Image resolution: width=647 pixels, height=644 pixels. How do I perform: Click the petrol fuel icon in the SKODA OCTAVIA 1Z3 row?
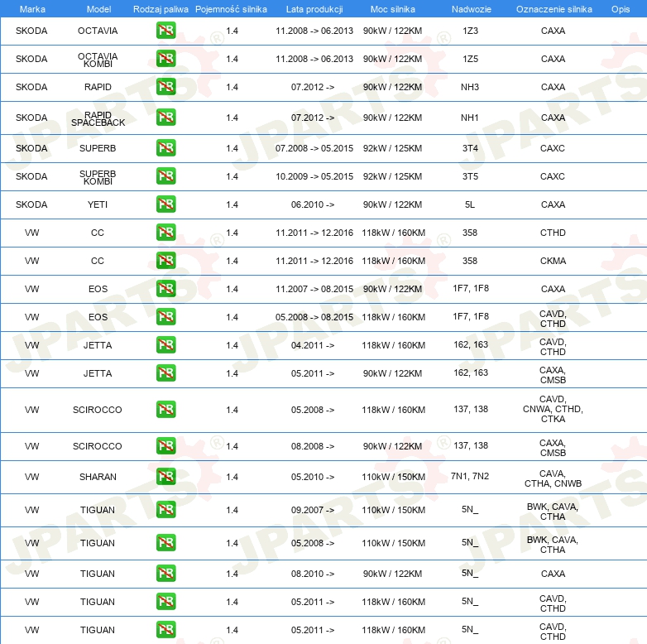pos(165,31)
